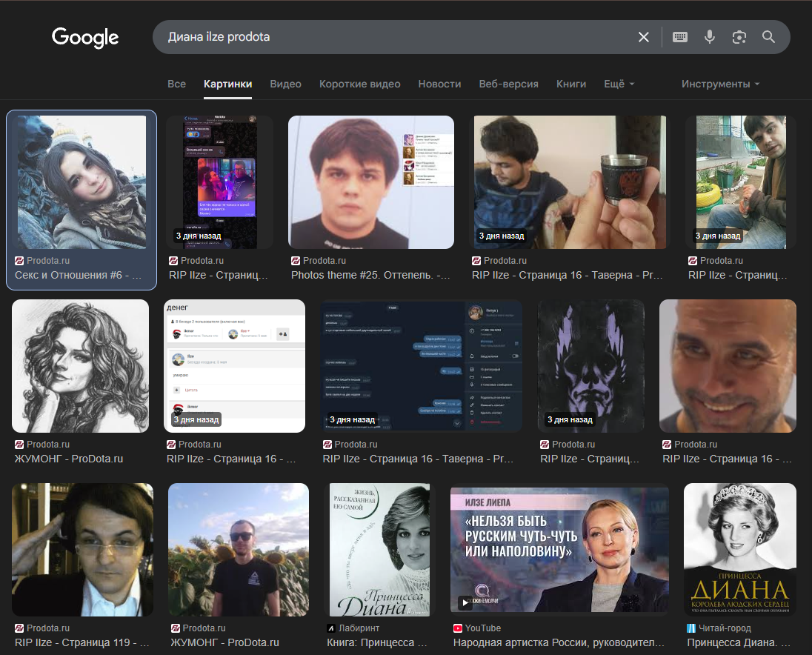Image resolution: width=812 pixels, height=655 pixels.
Task: Open search by image camera icon
Action: pos(739,37)
